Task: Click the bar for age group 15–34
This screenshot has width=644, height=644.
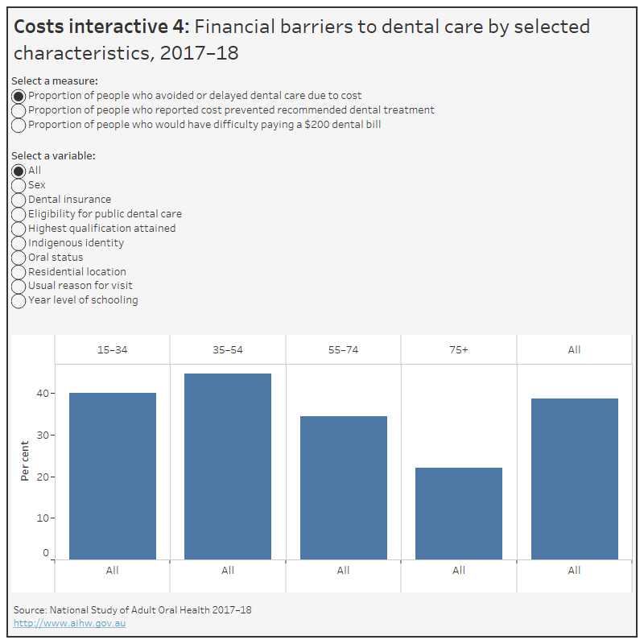Action: click(x=112, y=475)
